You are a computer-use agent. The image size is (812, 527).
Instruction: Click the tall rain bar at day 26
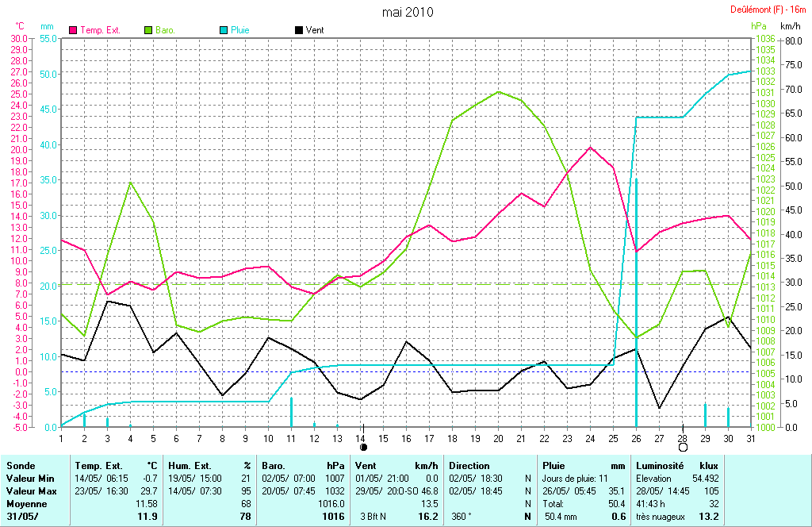636,302
